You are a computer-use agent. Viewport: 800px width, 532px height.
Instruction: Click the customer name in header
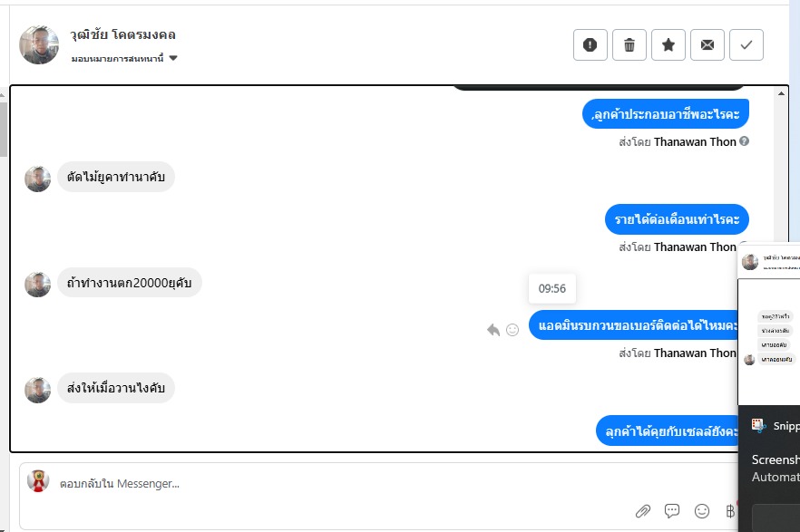pyautogui.click(x=123, y=34)
